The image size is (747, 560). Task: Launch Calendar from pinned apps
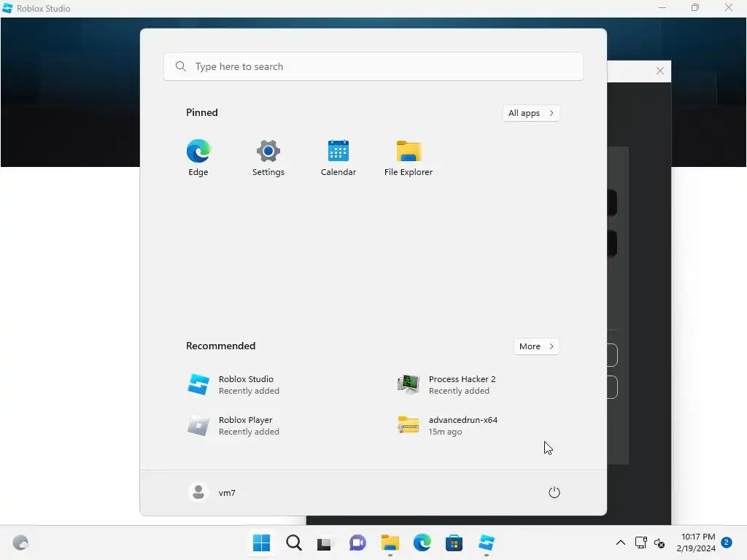point(338,158)
